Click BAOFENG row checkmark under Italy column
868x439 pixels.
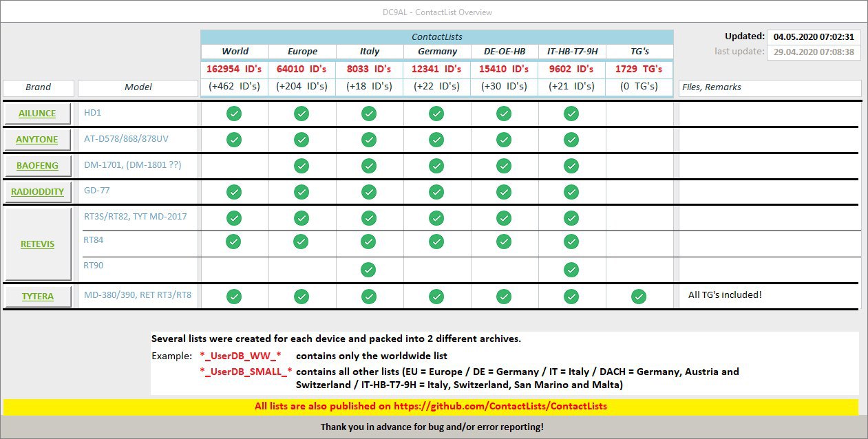369,166
